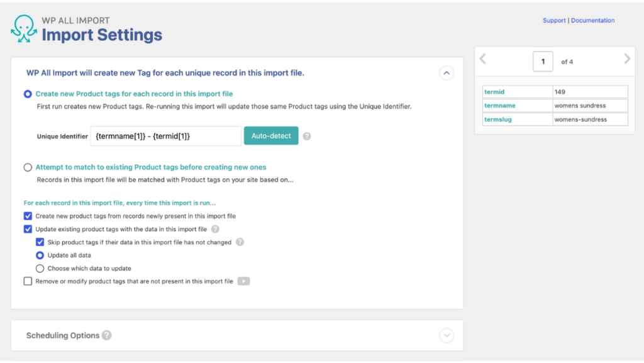Toggle Skip product tags if data unchanged checkbox
The height and width of the screenshot is (363, 644).
point(40,242)
